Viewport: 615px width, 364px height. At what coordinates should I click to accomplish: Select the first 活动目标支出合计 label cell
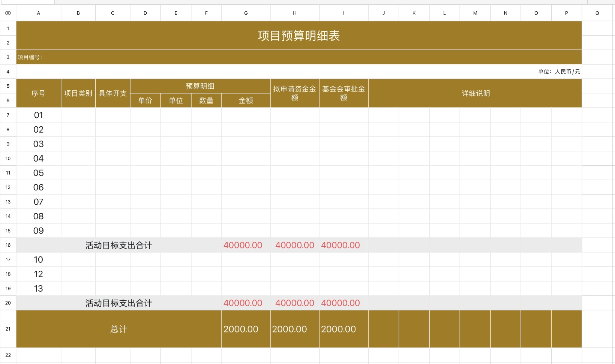(x=118, y=245)
